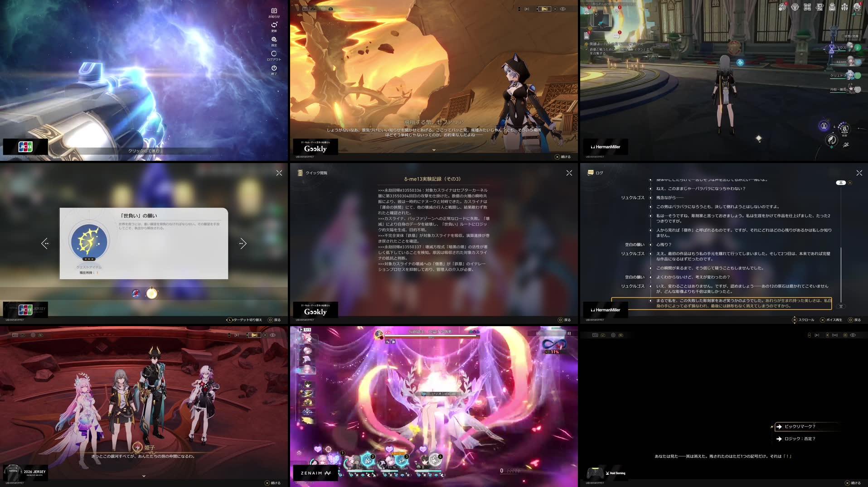Image resolution: width=868 pixels, height=487 pixels.
Task: Open the クイック閲覧 document icon on the records panel
Action: [300, 173]
